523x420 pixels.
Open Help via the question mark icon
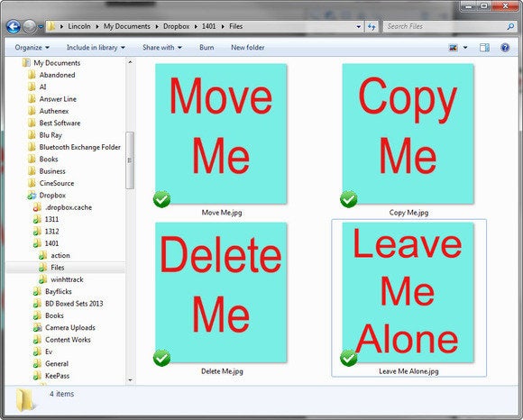(505, 48)
